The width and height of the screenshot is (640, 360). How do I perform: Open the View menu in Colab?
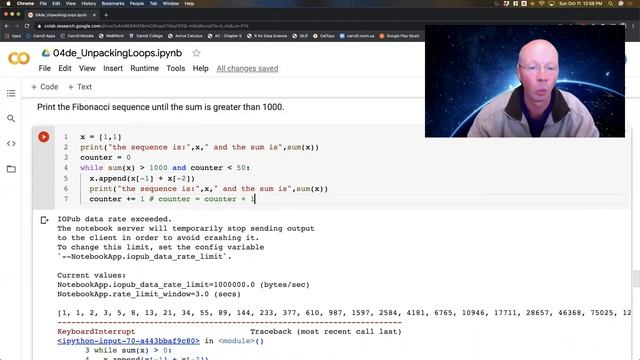click(87, 68)
